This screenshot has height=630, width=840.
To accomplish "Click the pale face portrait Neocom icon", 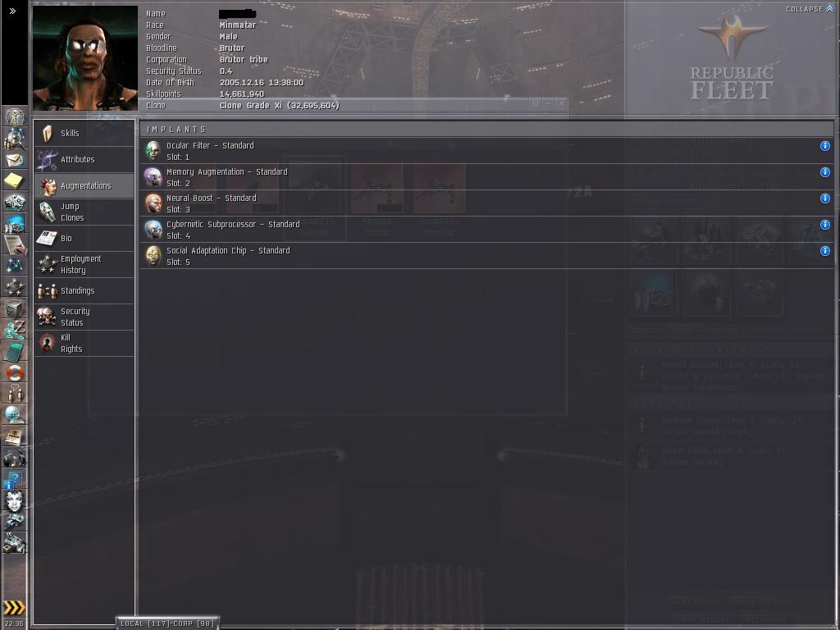I will click(15, 501).
